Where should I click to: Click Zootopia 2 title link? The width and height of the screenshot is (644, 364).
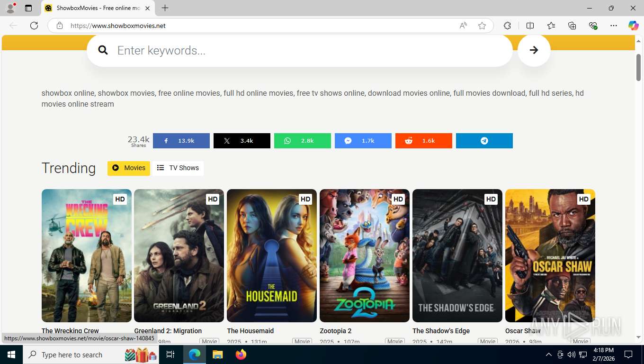pyautogui.click(x=336, y=331)
